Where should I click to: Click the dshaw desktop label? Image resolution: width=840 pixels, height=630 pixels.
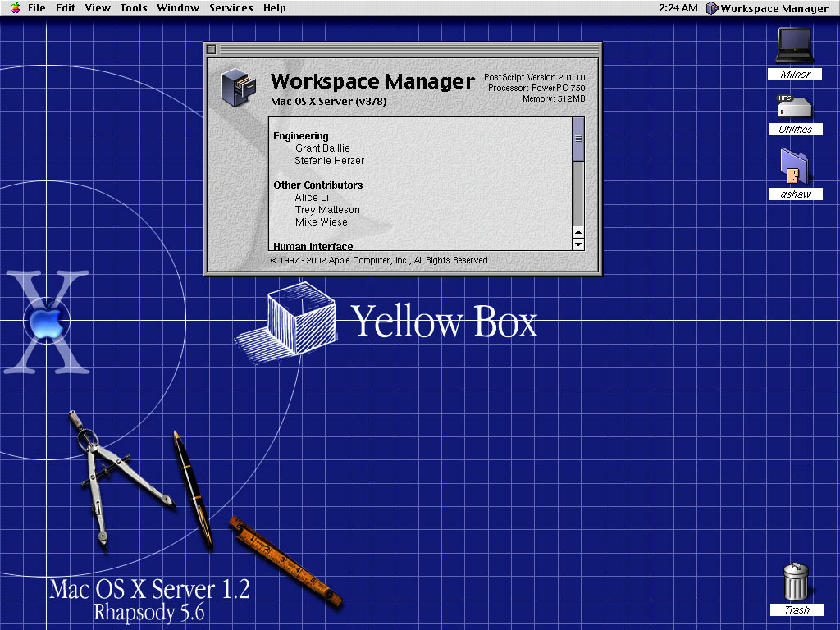coord(796,194)
